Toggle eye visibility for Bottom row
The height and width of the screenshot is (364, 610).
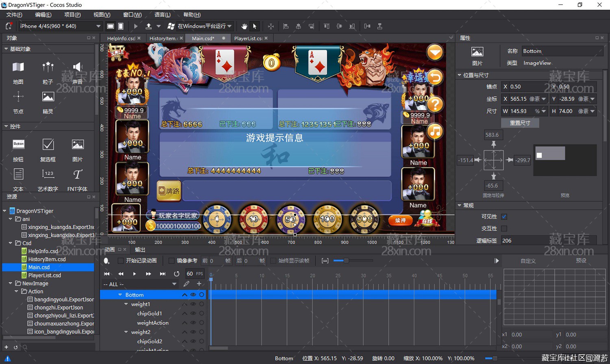click(193, 295)
